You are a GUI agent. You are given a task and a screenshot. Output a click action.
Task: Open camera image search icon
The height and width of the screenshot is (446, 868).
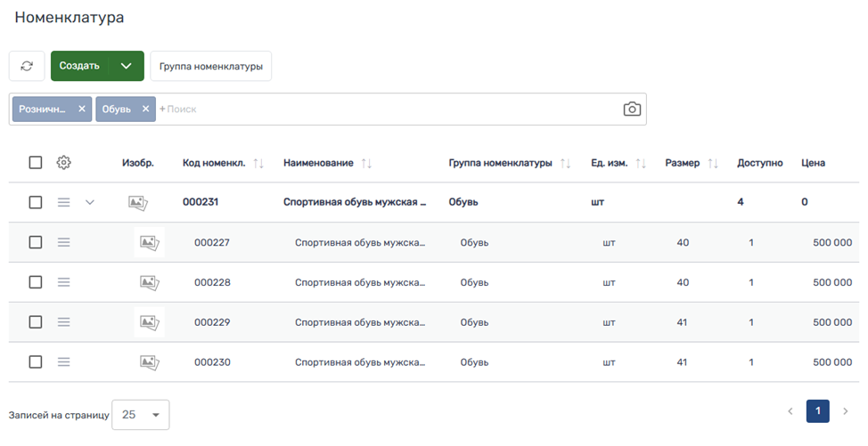[631, 109]
